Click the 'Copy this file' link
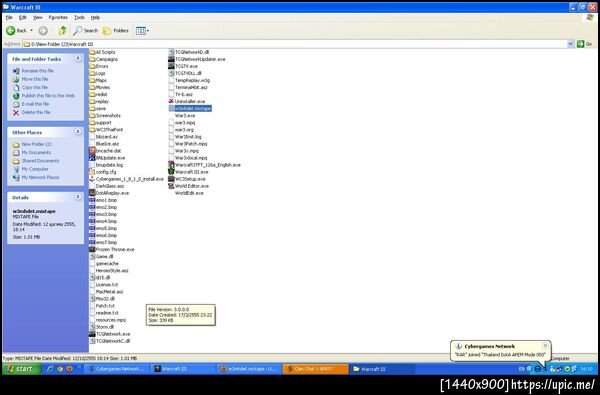The image size is (600, 395). point(35,88)
